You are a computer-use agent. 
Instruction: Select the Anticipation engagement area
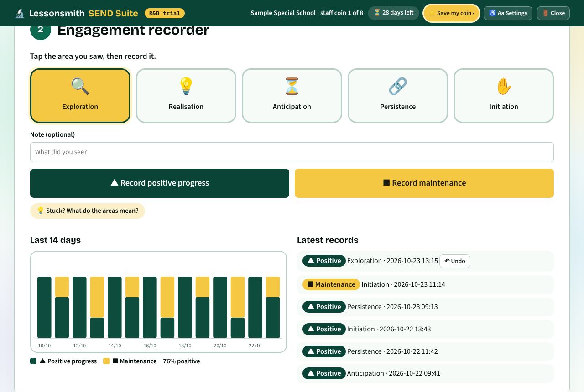click(x=292, y=96)
